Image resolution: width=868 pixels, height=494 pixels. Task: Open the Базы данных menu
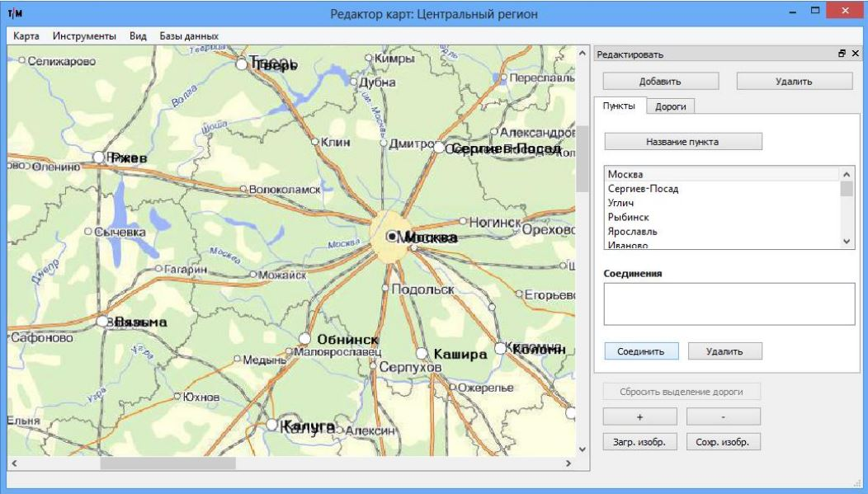[189, 36]
